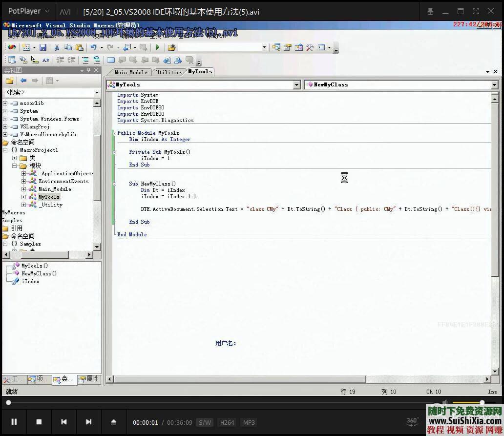This screenshot has height=436, width=504.
Task: Select MyTools in the module tree
Action: [49, 197]
